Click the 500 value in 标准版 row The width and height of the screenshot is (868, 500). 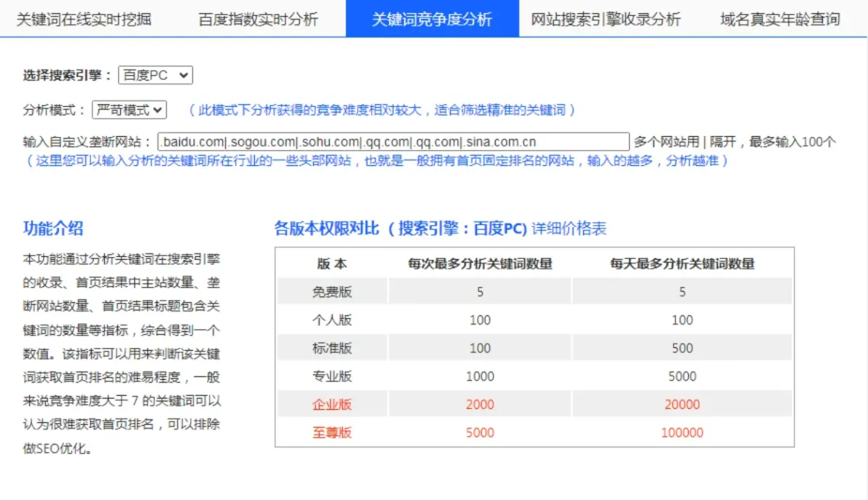pos(682,348)
